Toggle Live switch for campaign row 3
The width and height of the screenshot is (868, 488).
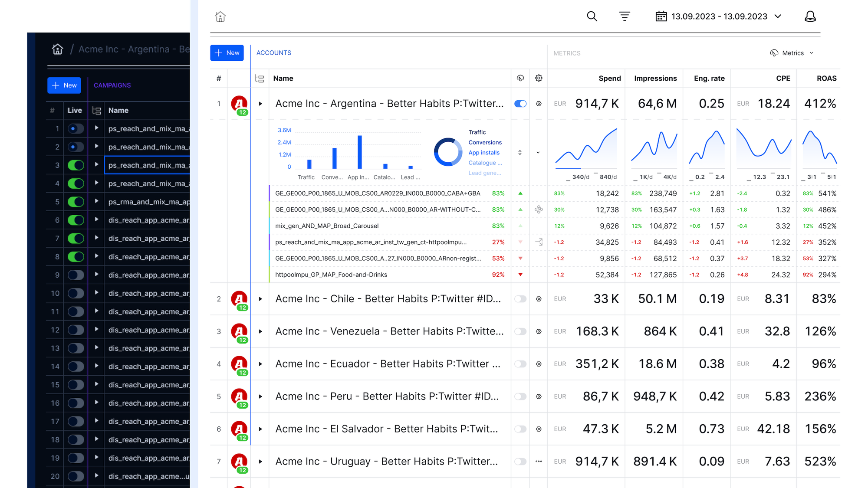[76, 165]
